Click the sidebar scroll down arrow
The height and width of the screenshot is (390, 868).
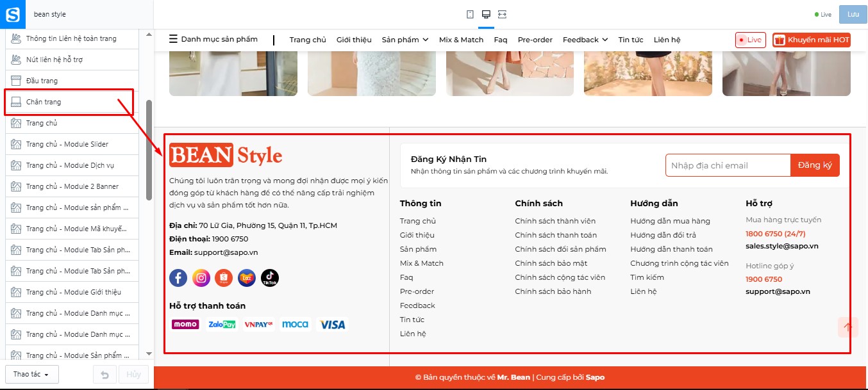(x=149, y=353)
